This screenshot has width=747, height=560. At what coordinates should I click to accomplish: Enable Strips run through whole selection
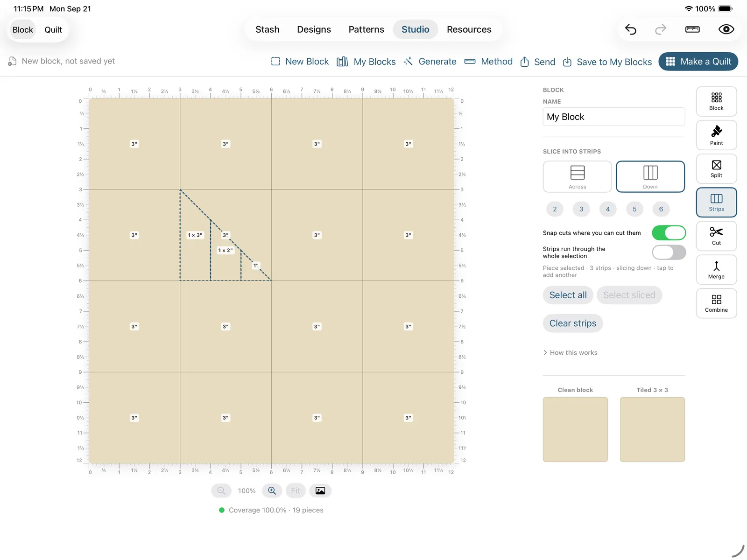pyautogui.click(x=669, y=252)
